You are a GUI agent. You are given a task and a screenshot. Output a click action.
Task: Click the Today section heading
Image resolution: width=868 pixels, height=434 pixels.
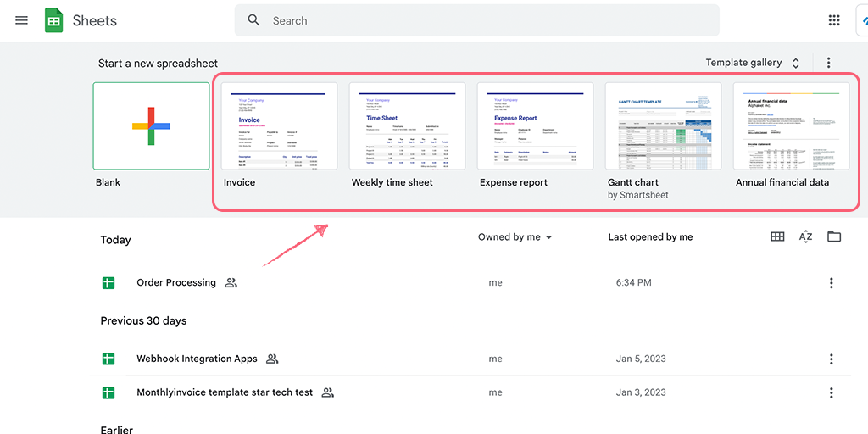coord(115,240)
